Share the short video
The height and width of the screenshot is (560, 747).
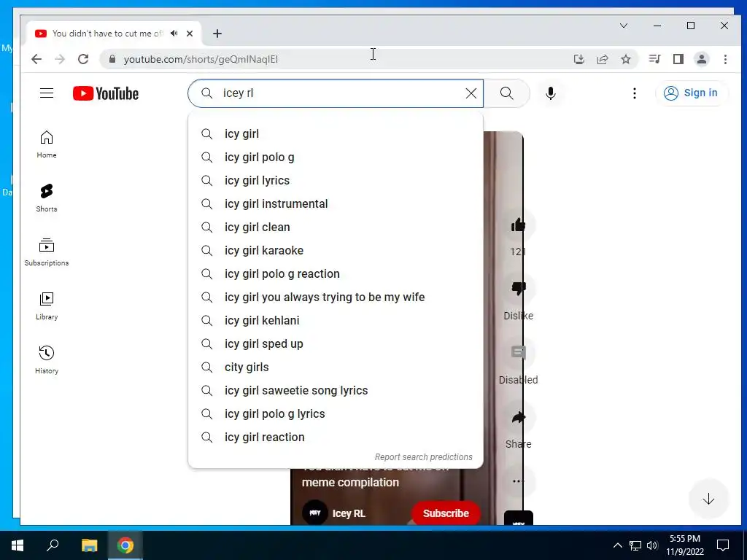tap(519, 418)
